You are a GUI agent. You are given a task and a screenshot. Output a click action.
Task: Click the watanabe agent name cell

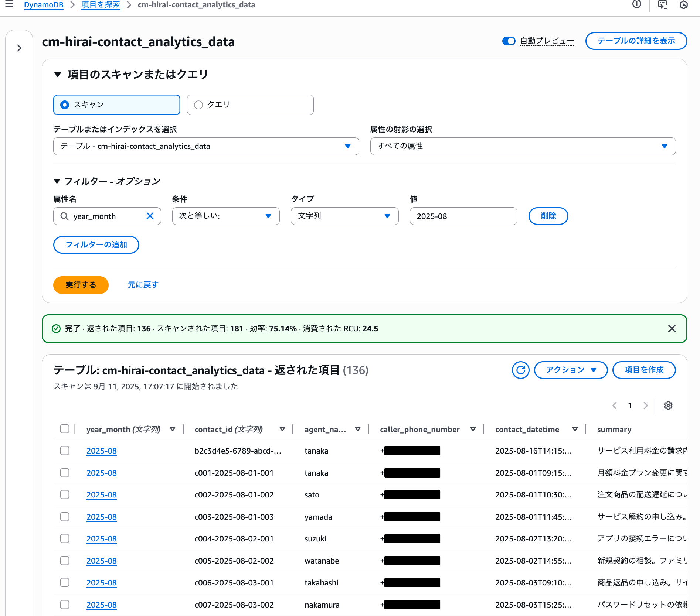(x=322, y=561)
